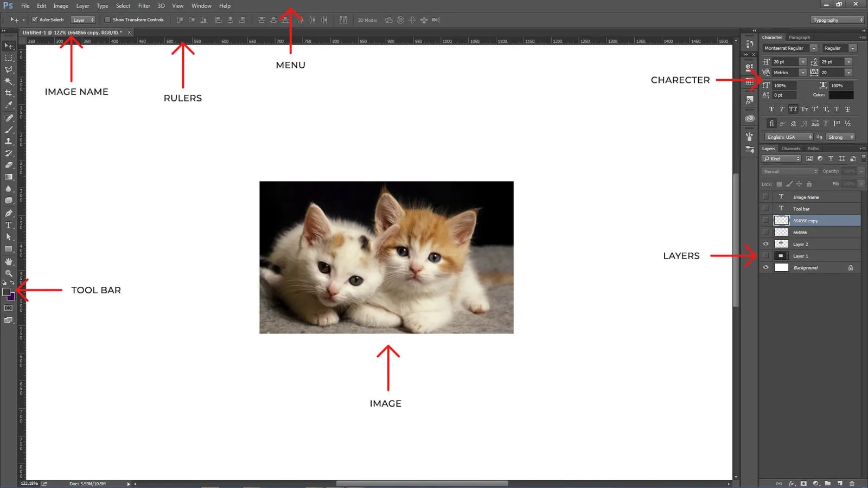The image size is (868, 488).
Task: Select the Crop tool in toolbar
Action: pos(9,93)
